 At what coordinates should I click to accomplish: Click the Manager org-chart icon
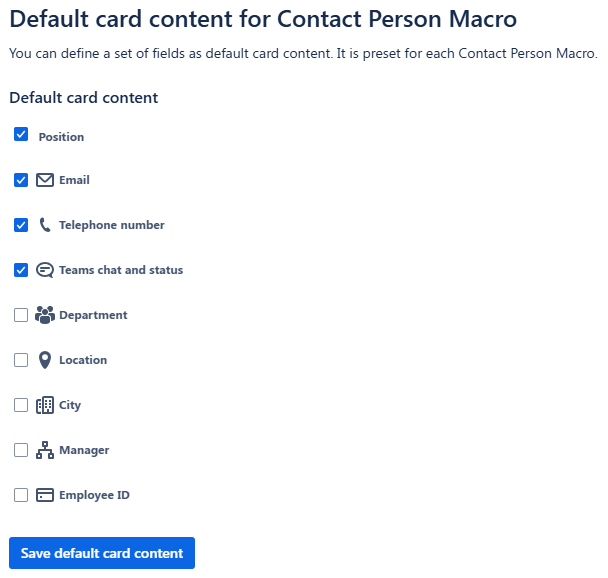(44, 450)
